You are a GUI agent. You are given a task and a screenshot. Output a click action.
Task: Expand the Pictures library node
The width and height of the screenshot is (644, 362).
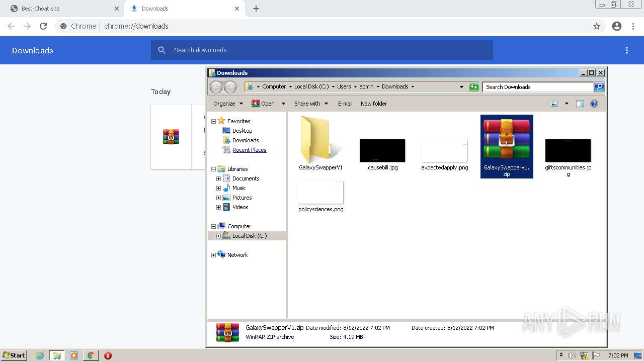tap(218, 198)
